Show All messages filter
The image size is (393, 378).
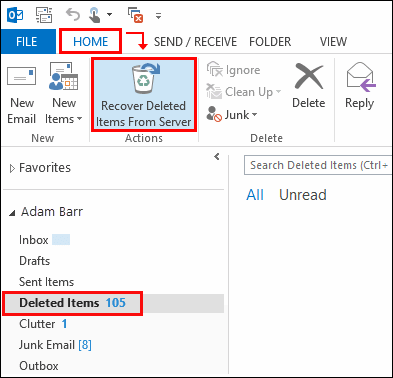tap(255, 195)
